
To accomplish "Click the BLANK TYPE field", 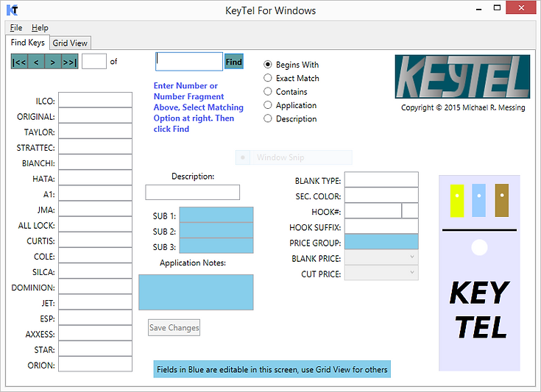I will (x=381, y=179).
